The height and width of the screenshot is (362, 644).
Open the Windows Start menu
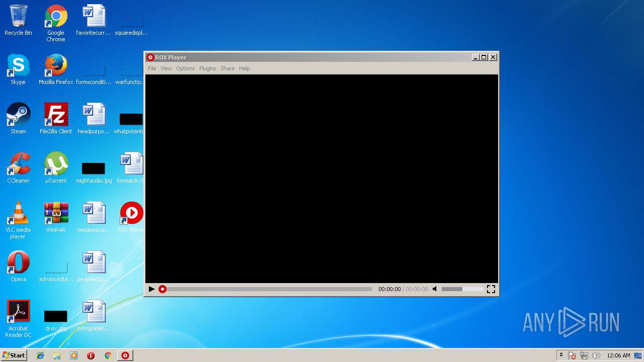(14, 355)
